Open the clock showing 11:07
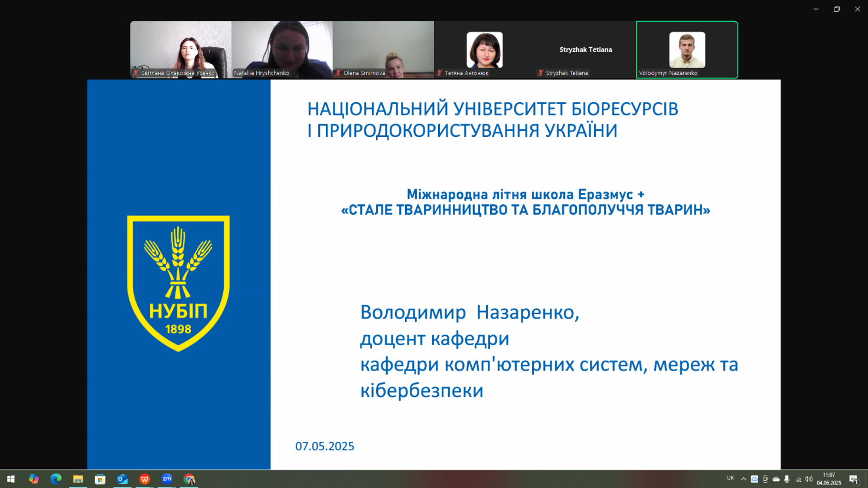This screenshot has height=488, width=868. (829, 479)
